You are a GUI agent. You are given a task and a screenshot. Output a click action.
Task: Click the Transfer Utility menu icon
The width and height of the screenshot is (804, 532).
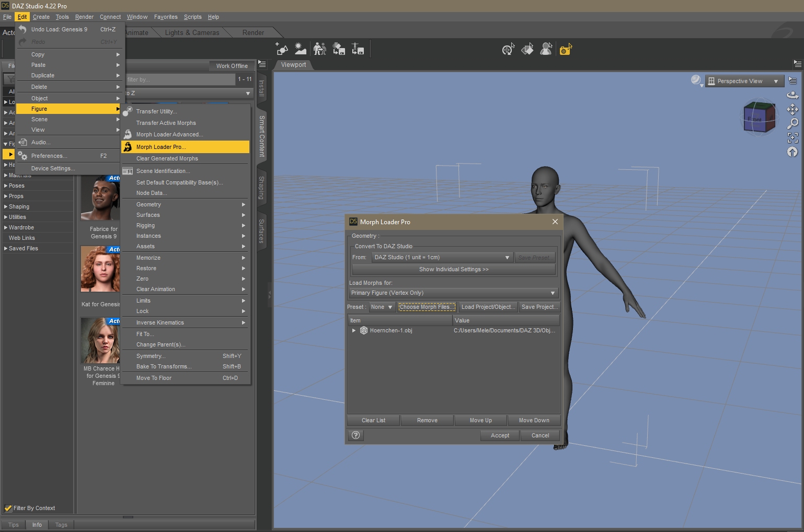coord(128,111)
